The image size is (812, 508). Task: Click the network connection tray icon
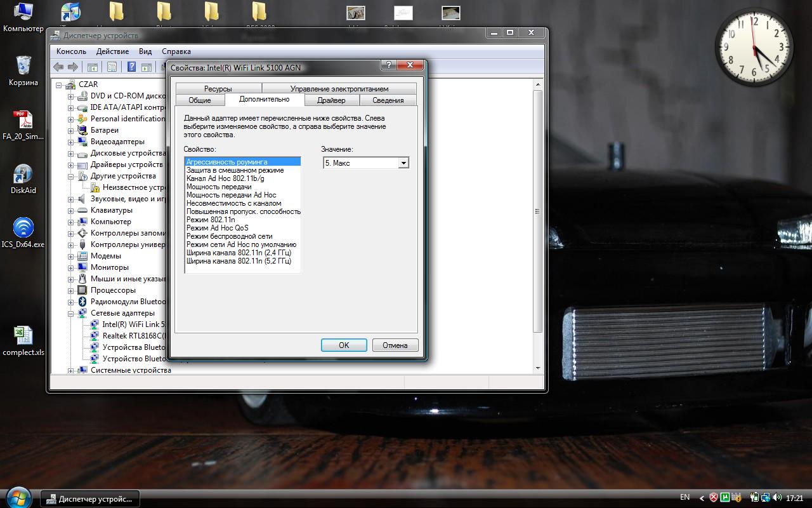766,498
